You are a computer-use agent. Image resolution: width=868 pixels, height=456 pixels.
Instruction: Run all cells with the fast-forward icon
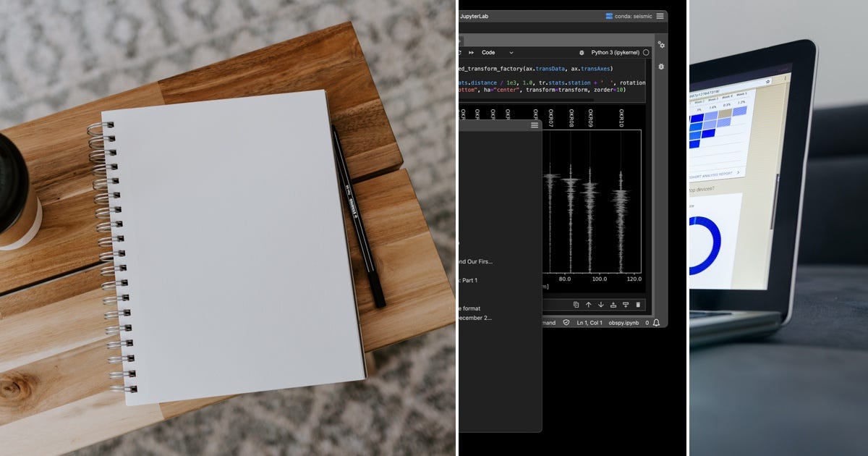(471, 52)
